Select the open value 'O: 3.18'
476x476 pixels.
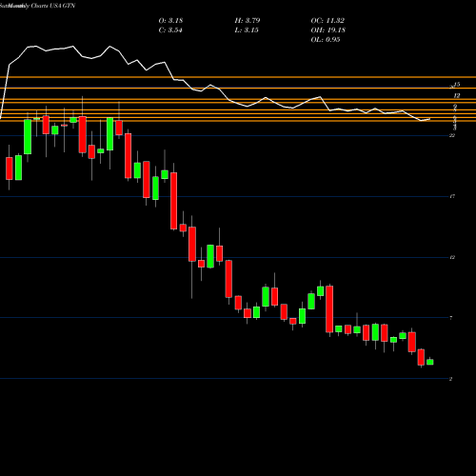[x=170, y=21]
